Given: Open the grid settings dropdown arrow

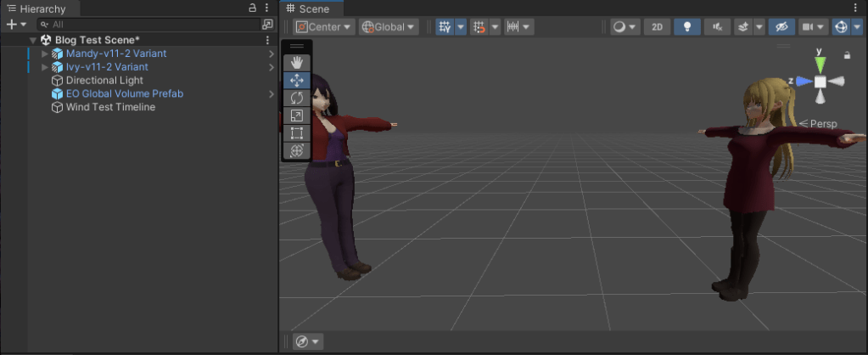Looking at the screenshot, I should pyautogui.click(x=461, y=26).
